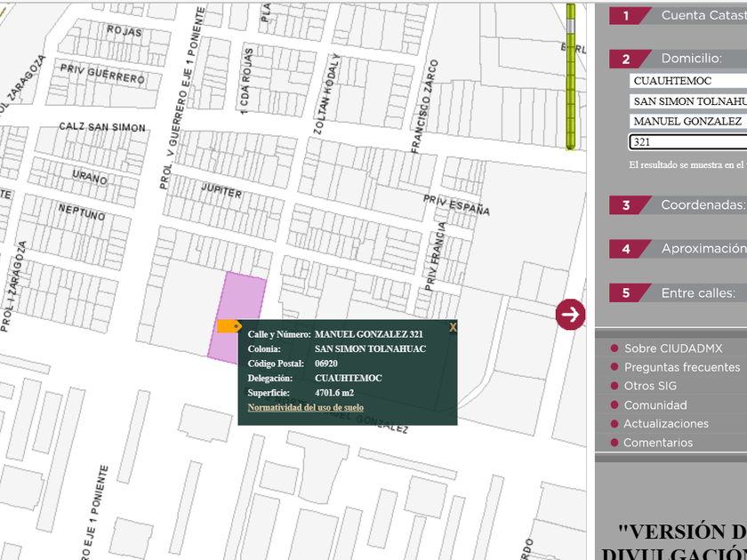
Task: Close the property info popup
Action: pos(453,328)
